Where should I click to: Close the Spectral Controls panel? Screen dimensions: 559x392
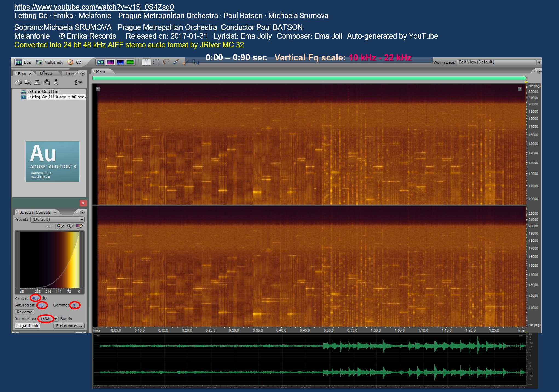55,212
